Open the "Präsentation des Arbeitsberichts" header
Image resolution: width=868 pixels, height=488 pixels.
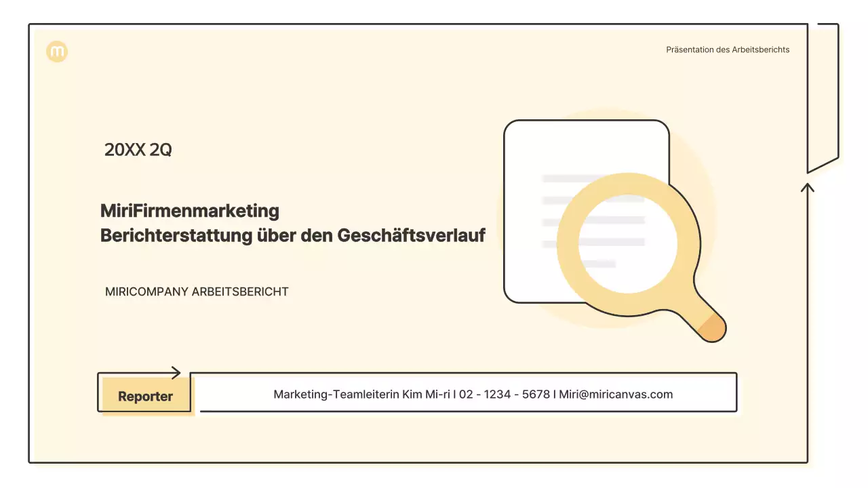(x=727, y=49)
